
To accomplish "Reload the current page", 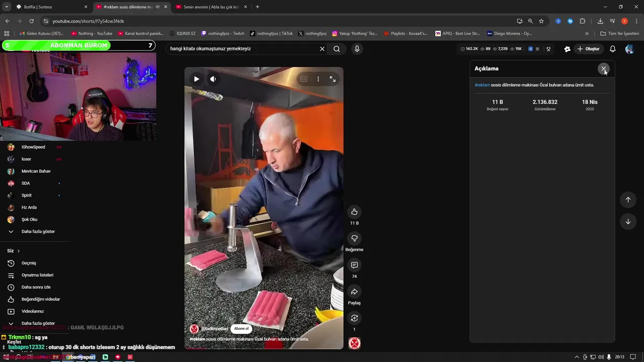I will point(31,21).
